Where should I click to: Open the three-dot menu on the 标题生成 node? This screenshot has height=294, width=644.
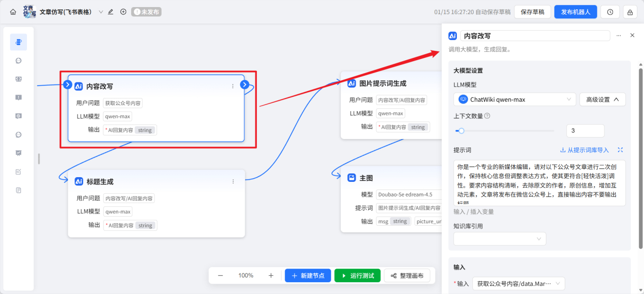[232, 181]
